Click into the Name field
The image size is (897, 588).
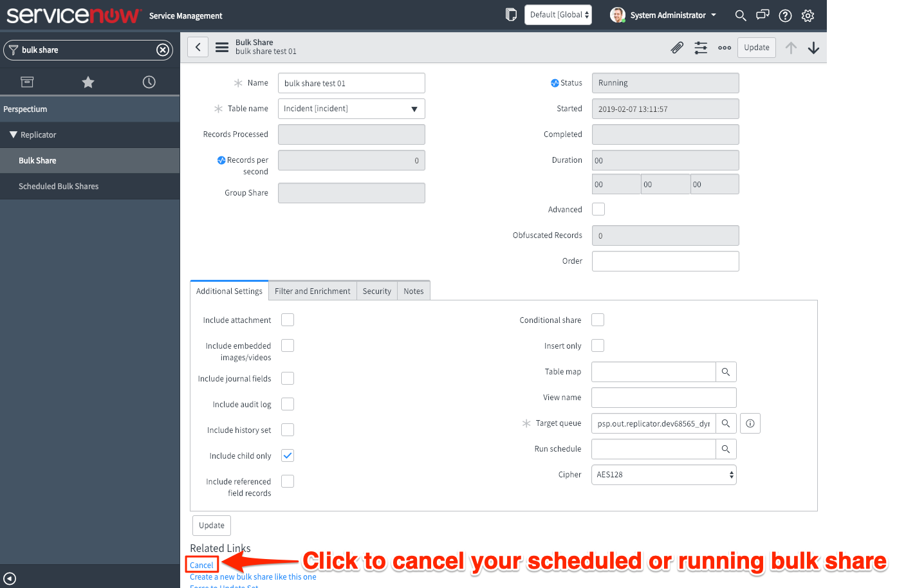click(351, 83)
